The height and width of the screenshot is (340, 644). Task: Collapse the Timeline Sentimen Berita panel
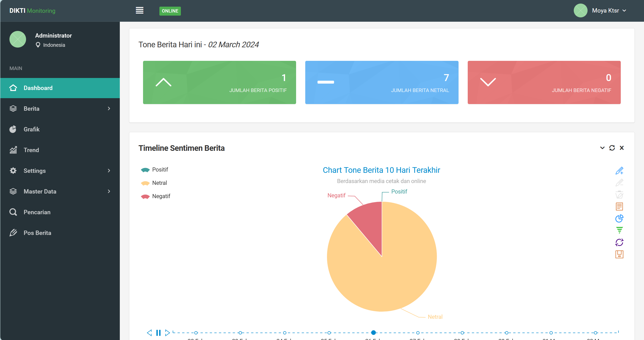pos(602,148)
